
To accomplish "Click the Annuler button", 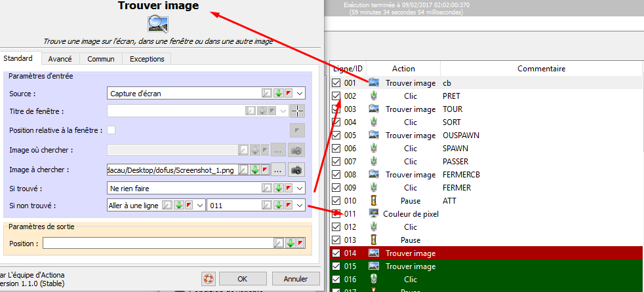I will tap(295, 278).
